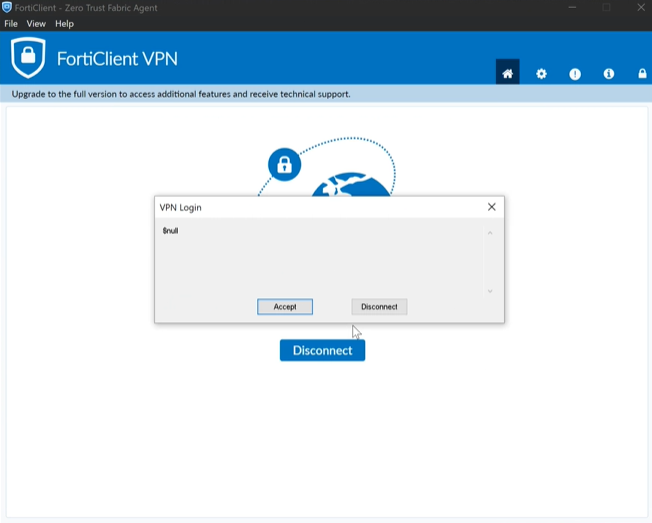Viewport: 652px width, 523px height.
Task: Open the Help menu
Action: click(x=64, y=24)
